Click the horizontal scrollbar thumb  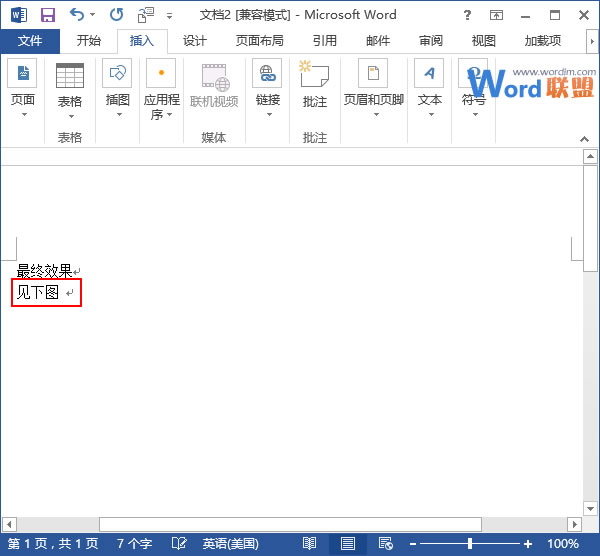click(x=290, y=524)
